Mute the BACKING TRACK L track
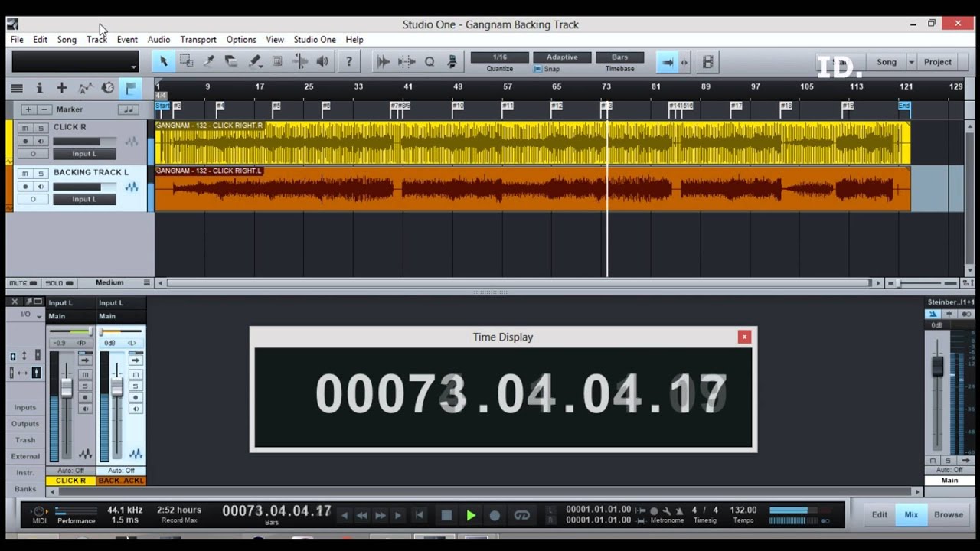 25,174
